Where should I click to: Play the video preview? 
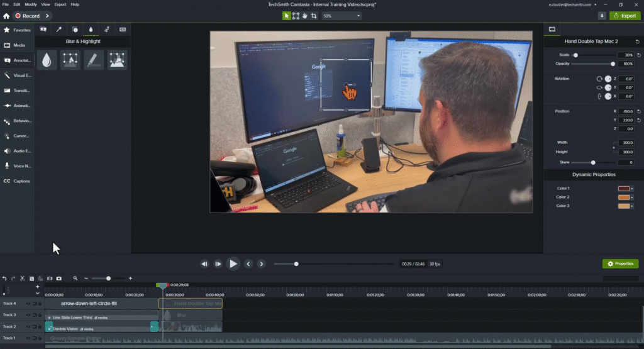233,263
